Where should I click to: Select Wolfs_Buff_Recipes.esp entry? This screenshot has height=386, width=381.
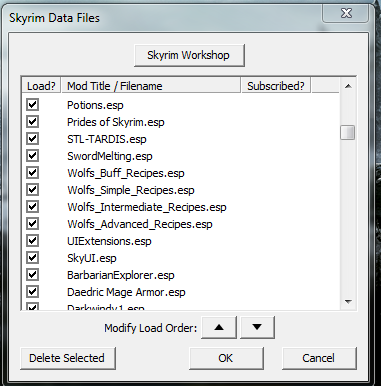(x=126, y=173)
